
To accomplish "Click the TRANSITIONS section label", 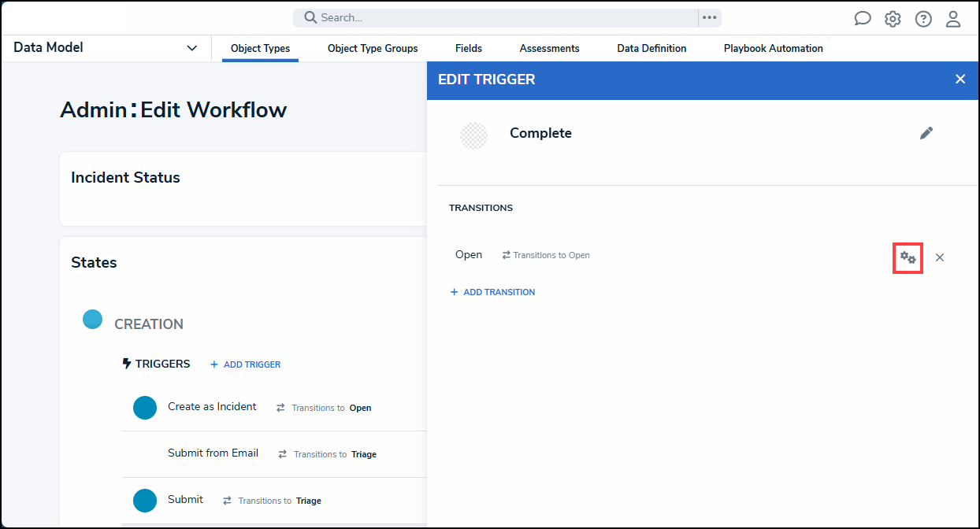I will (481, 208).
